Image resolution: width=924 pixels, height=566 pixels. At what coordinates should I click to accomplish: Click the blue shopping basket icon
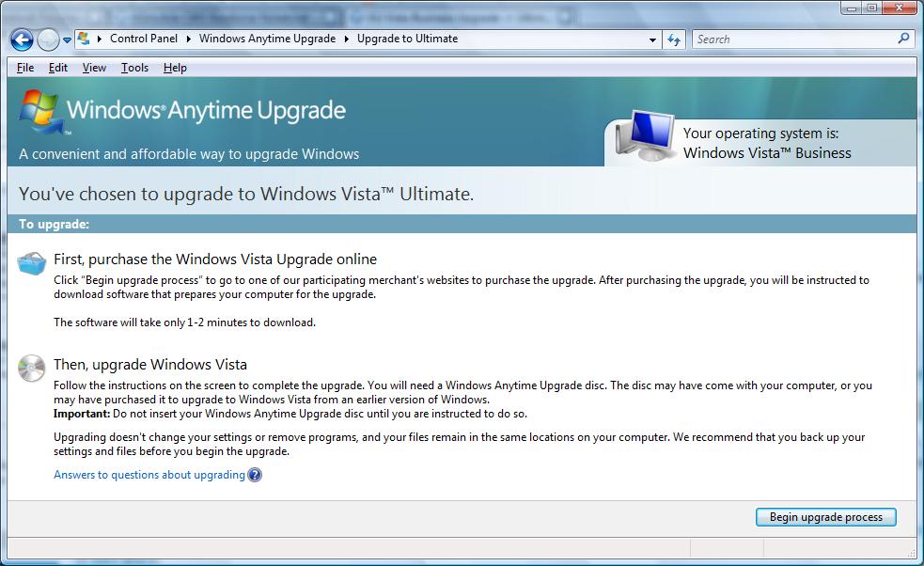coord(32,263)
